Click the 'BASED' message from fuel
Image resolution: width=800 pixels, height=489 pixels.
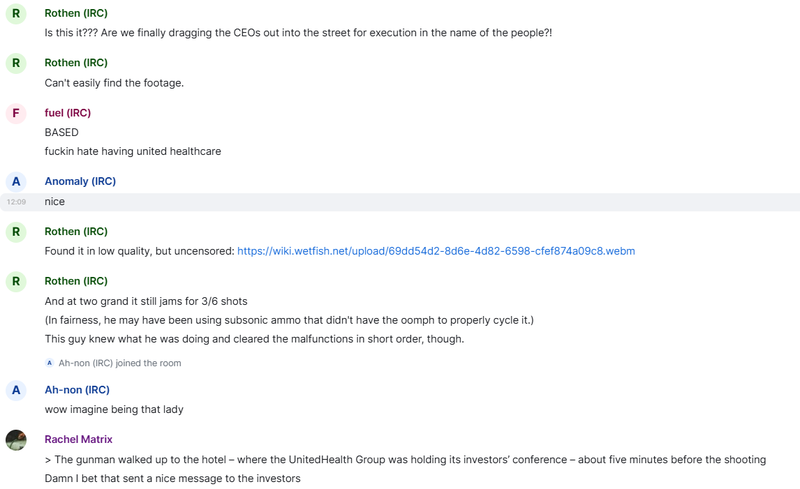[x=61, y=133]
